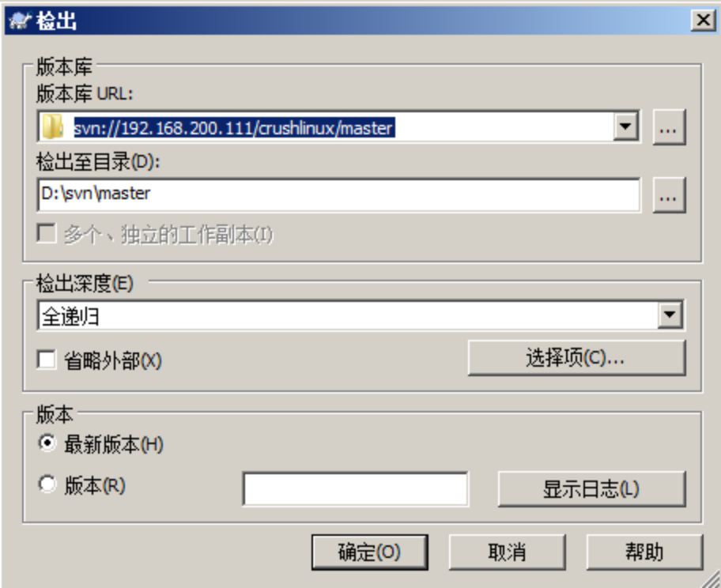
Task: Select the 最新版本(H) radio button
Action: tap(47, 443)
